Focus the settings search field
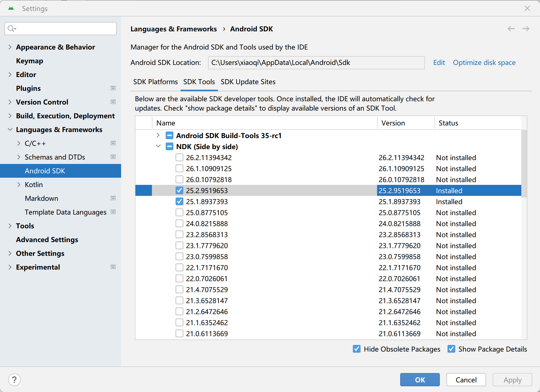The image size is (540, 392). [61, 28]
